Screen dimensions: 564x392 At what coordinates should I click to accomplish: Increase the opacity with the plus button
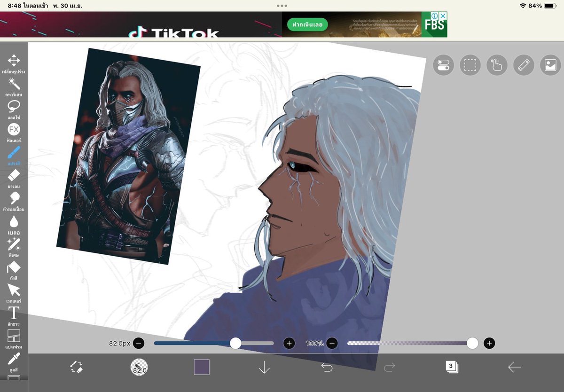pyautogui.click(x=489, y=343)
